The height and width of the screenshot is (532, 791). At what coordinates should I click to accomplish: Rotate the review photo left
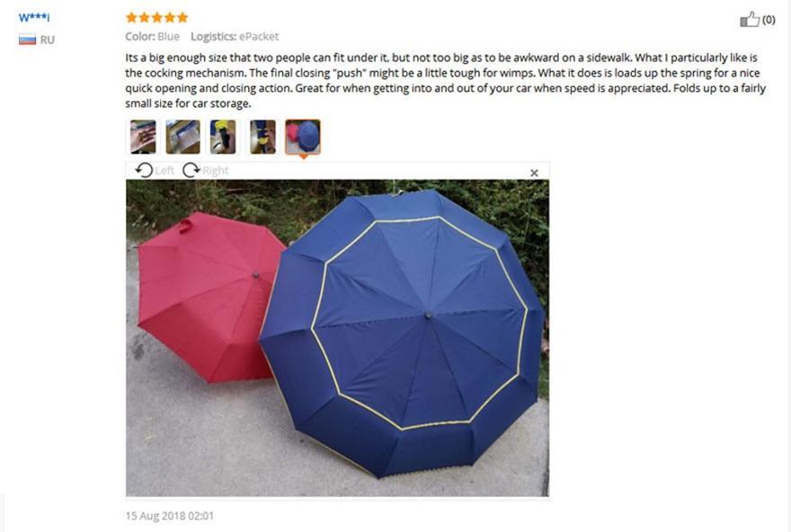(x=144, y=170)
